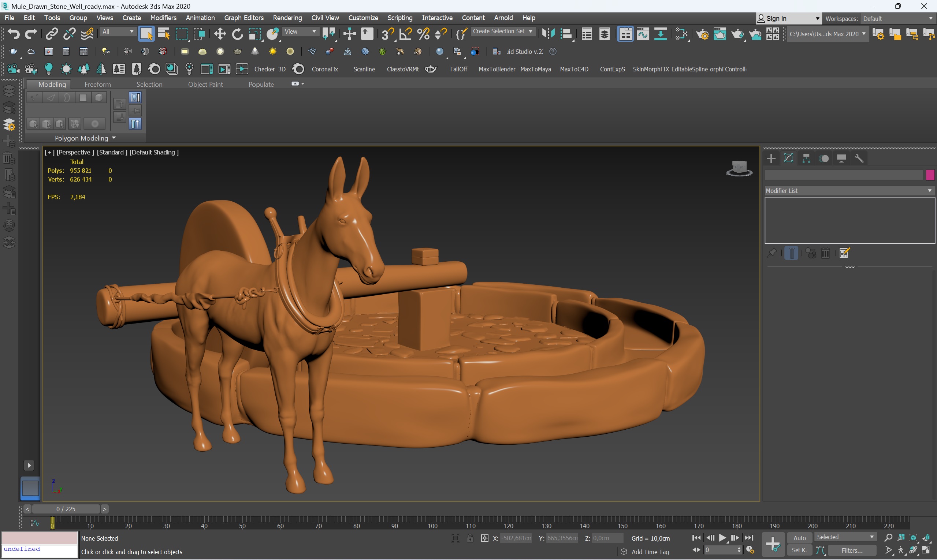Image resolution: width=937 pixels, height=560 pixels.
Task: Open the Create panel plus tab
Action: [771, 158]
